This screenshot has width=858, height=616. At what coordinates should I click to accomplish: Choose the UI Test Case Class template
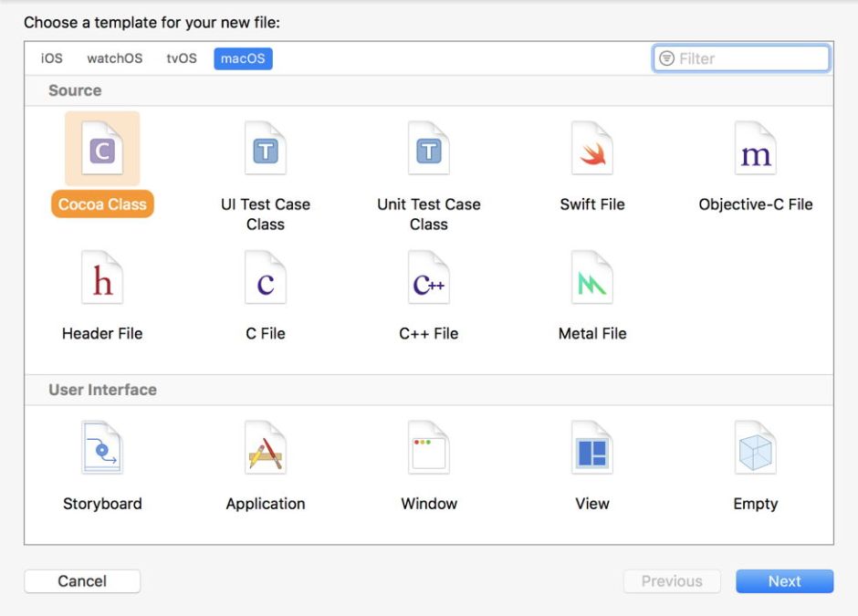pyautogui.click(x=266, y=150)
